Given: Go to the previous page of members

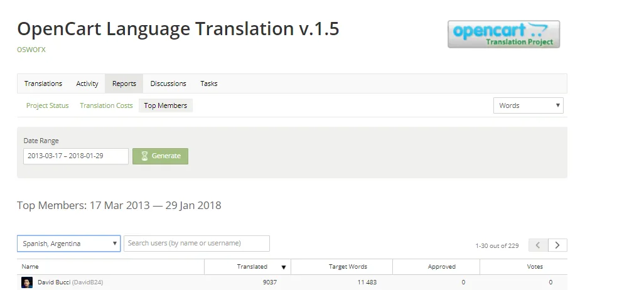Looking at the screenshot, I should (x=538, y=245).
